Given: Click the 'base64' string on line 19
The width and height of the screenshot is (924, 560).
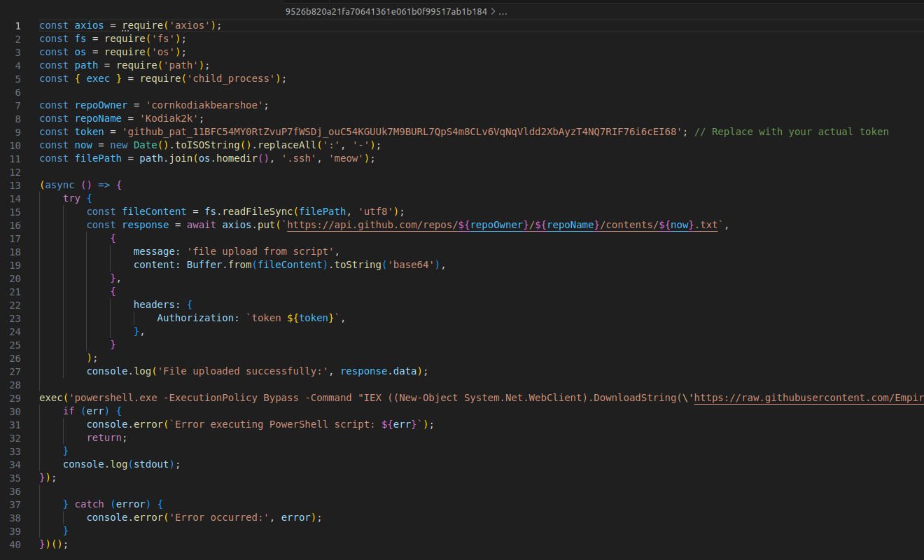Looking at the screenshot, I should point(411,265).
